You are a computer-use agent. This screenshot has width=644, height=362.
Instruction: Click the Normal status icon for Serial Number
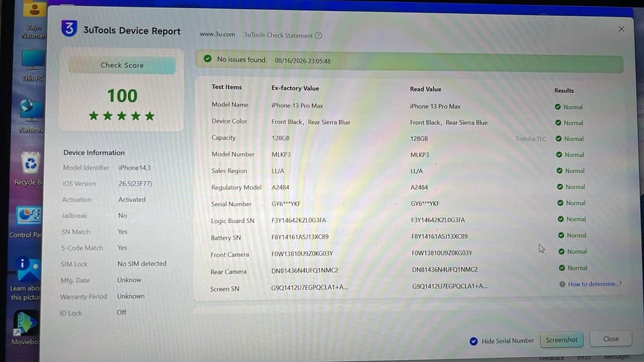(x=560, y=203)
